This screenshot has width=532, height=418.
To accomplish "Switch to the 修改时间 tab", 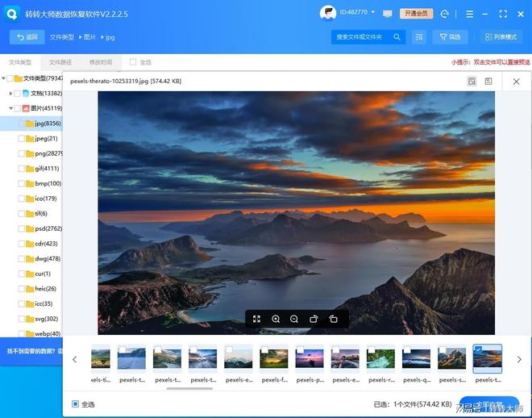I will (x=101, y=62).
